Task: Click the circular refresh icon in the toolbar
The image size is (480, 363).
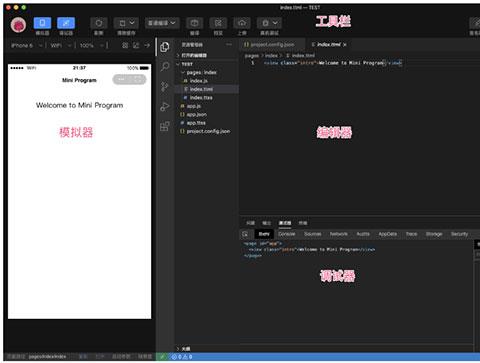Action: point(99,23)
